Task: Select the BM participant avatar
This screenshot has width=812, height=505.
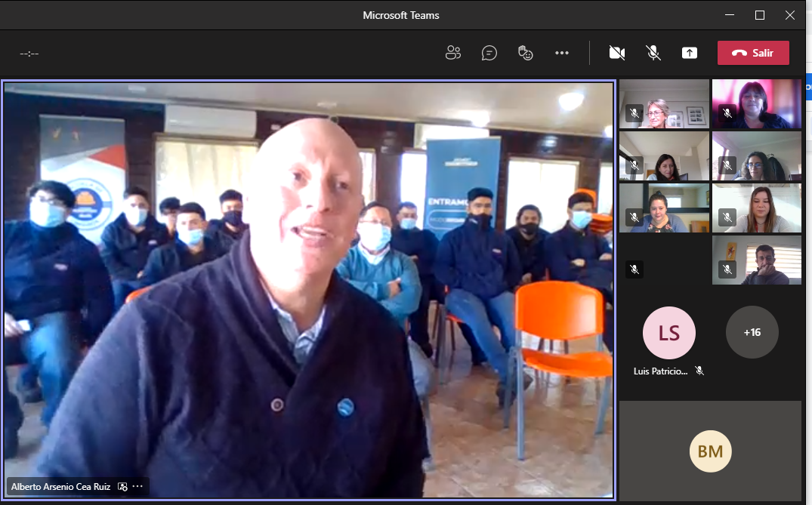Action: (710, 451)
